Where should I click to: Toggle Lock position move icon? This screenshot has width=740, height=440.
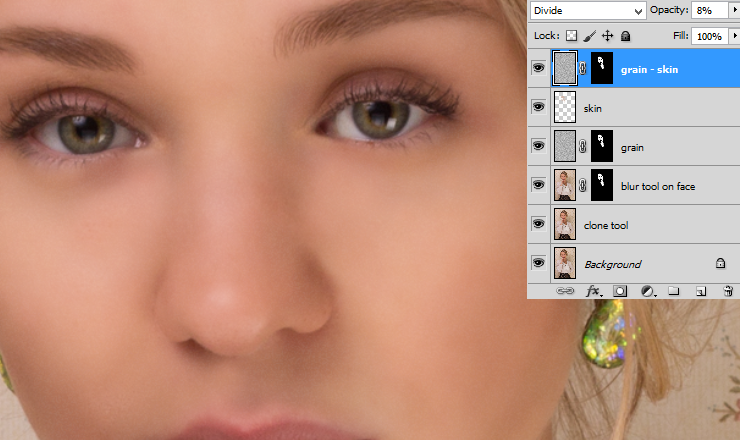pos(607,36)
